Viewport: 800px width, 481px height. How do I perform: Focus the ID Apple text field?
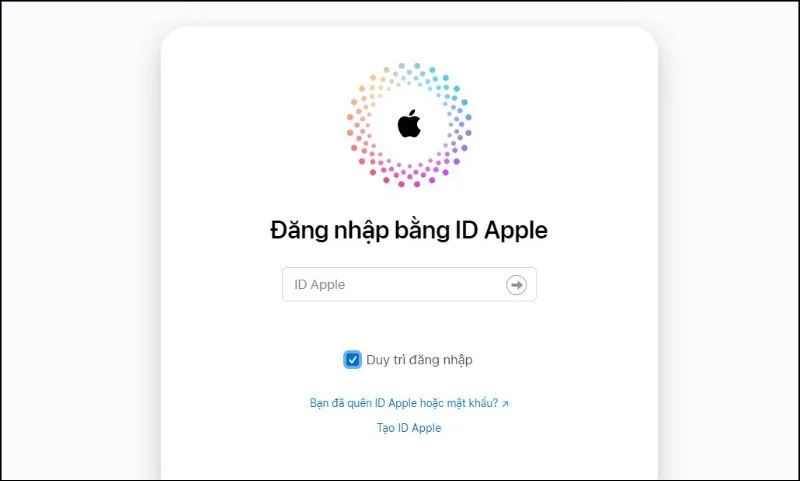(409, 285)
